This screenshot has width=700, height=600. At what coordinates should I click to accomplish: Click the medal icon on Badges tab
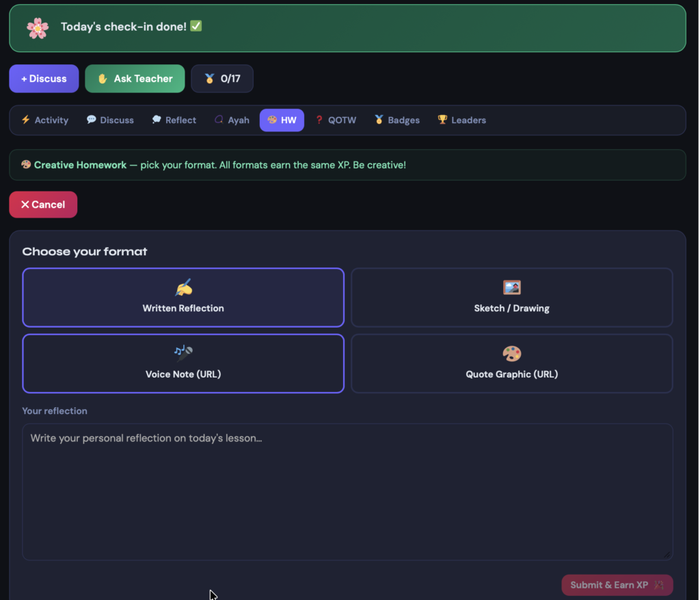pyautogui.click(x=379, y=119)
